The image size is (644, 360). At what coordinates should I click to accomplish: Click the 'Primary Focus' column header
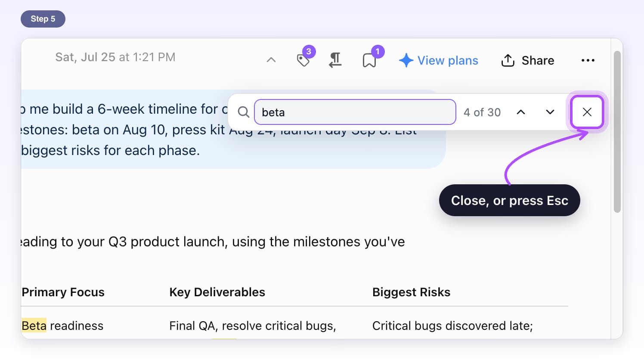(x=63, y=292)
